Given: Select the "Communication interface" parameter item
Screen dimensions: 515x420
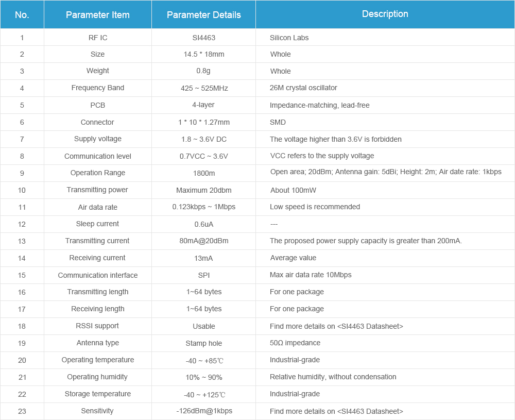Looking at the screenshot, I should (98, 275).
